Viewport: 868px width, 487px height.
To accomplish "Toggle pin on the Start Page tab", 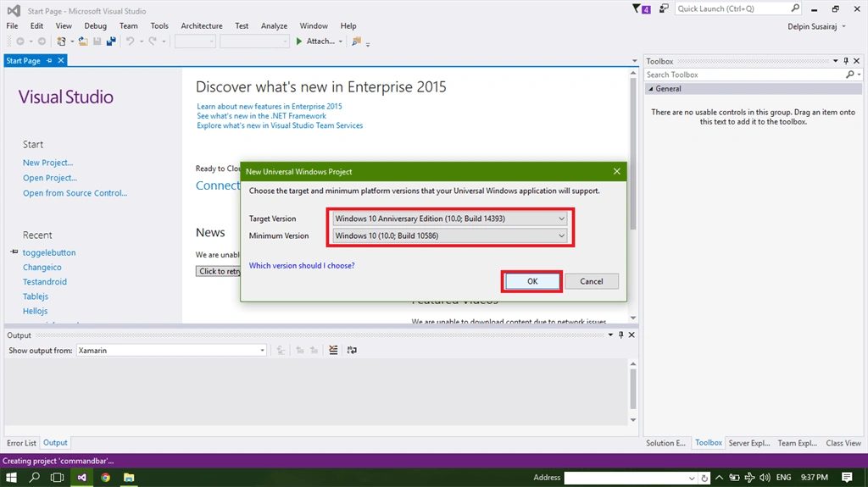I will click(49, 60).
